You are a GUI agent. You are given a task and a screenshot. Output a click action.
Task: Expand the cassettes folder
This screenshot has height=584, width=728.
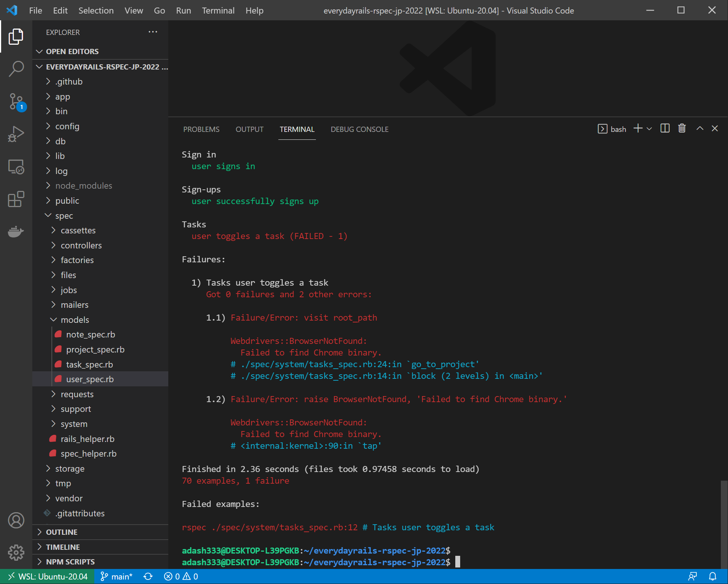tap(100, 230)
